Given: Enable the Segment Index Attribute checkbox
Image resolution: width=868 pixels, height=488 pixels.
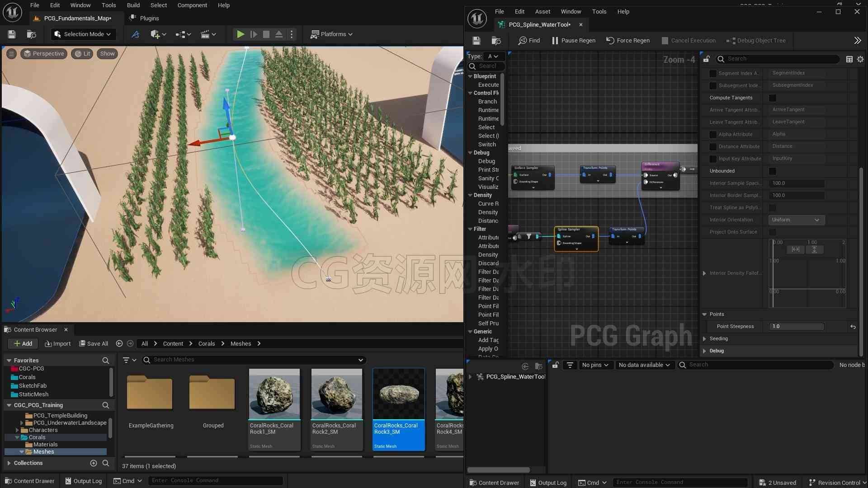Looking at the screenshot, I should 713,73.
